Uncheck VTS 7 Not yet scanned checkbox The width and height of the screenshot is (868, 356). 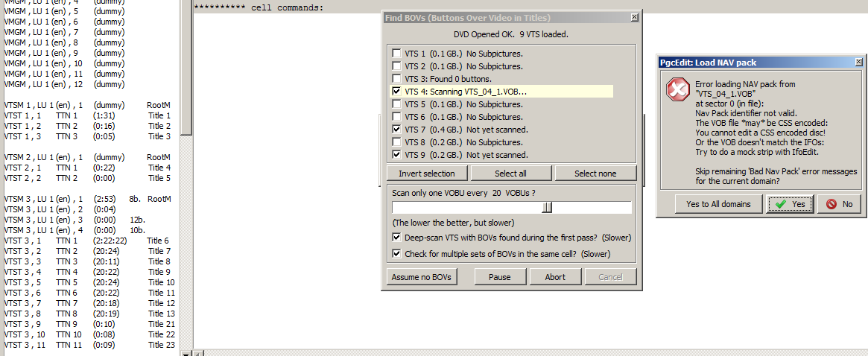[396, 130]
